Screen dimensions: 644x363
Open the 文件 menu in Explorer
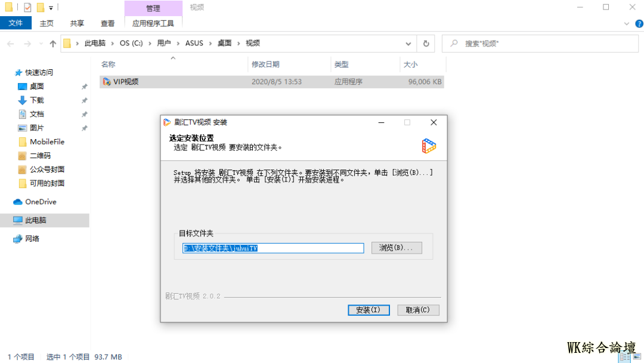coord(16,23)
